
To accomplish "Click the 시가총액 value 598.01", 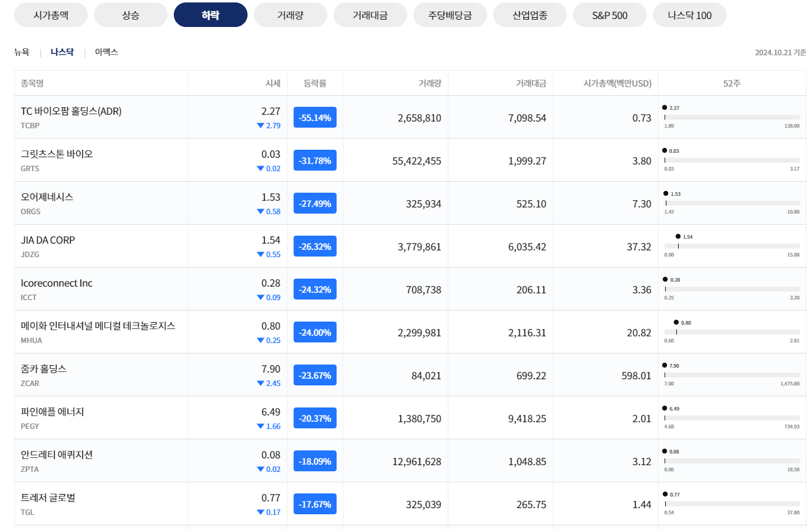I will [x=636, y=376].
